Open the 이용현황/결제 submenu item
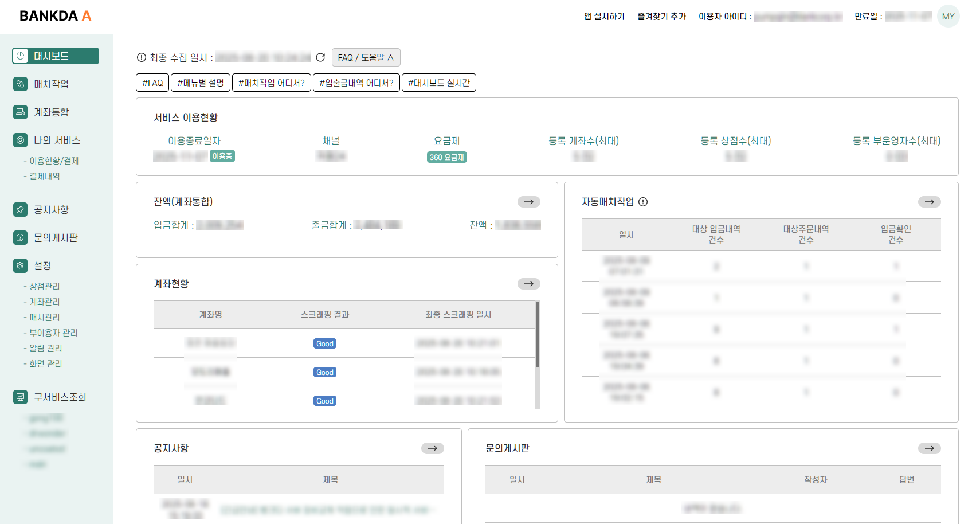The height and width of the screenshot is (524, 980). pos(54,161)
